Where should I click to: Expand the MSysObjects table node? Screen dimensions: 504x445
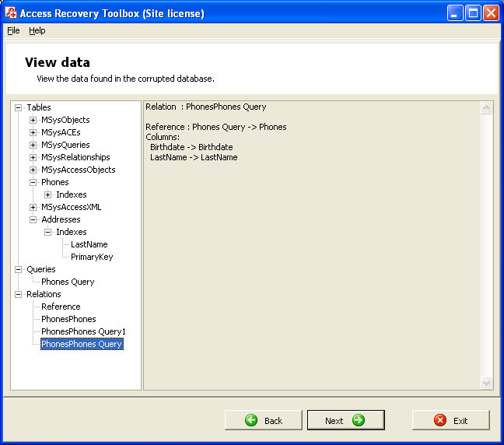click(x=33, y=120)
